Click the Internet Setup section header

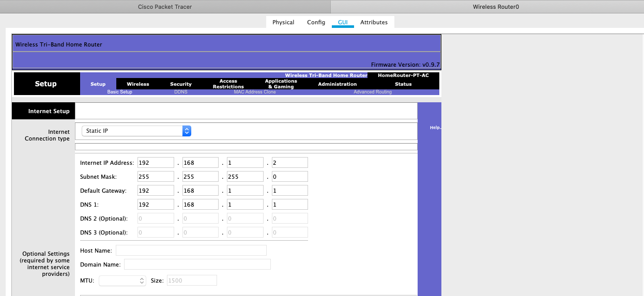(44, 111)
